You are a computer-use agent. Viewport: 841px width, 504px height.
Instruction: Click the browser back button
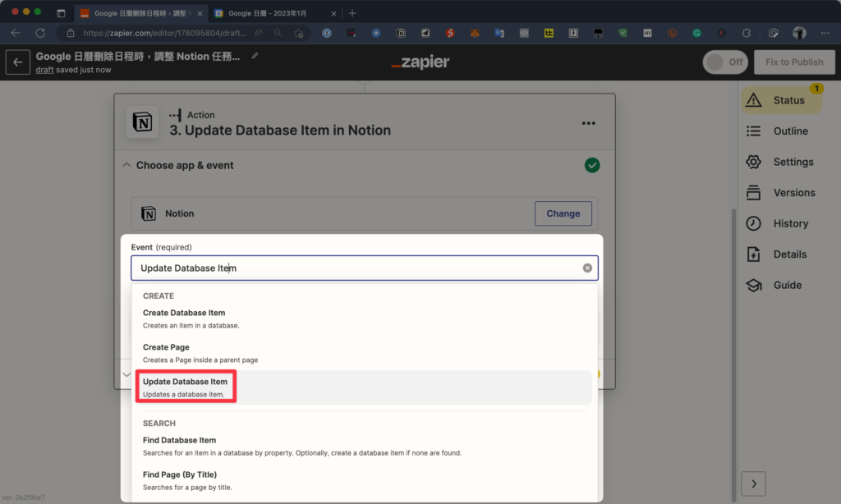[x=16, y=33]
